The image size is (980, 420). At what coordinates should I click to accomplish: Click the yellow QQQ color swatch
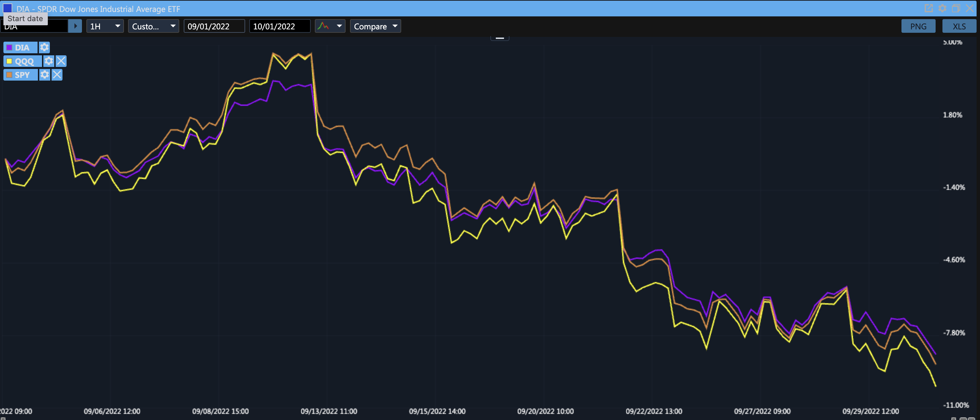(x=9, y=61)
